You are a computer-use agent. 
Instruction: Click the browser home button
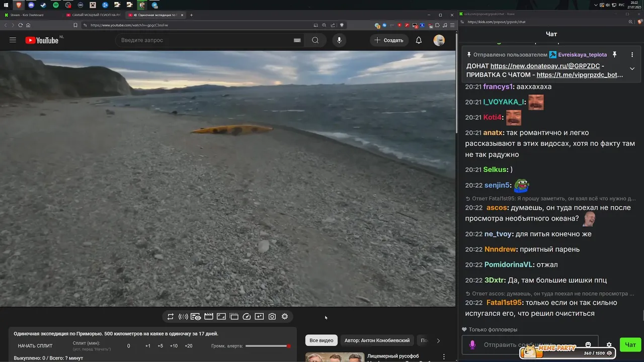point(28,25)
